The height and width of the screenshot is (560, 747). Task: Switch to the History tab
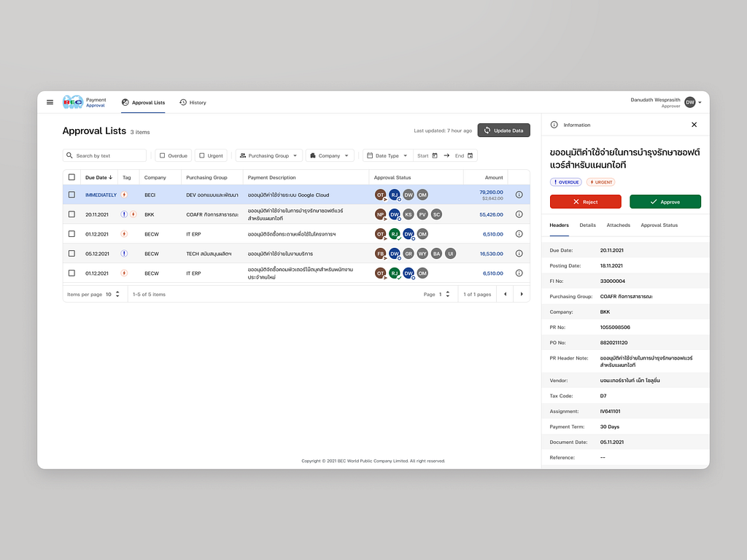pos(193,102)
